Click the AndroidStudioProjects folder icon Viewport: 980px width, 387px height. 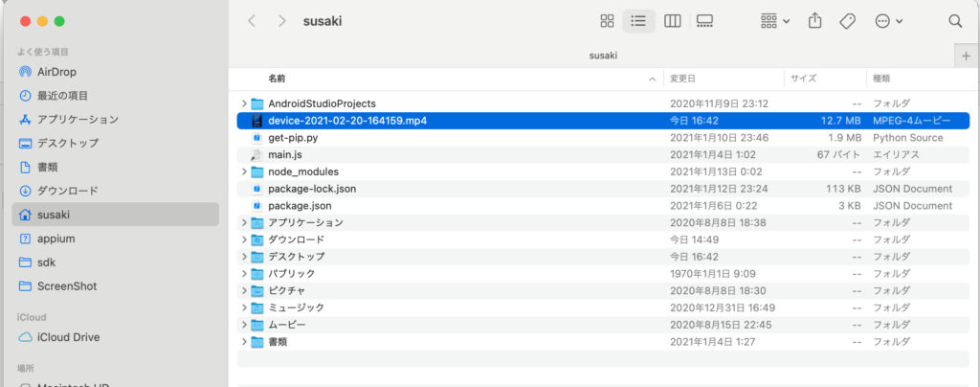coord(256,103)
